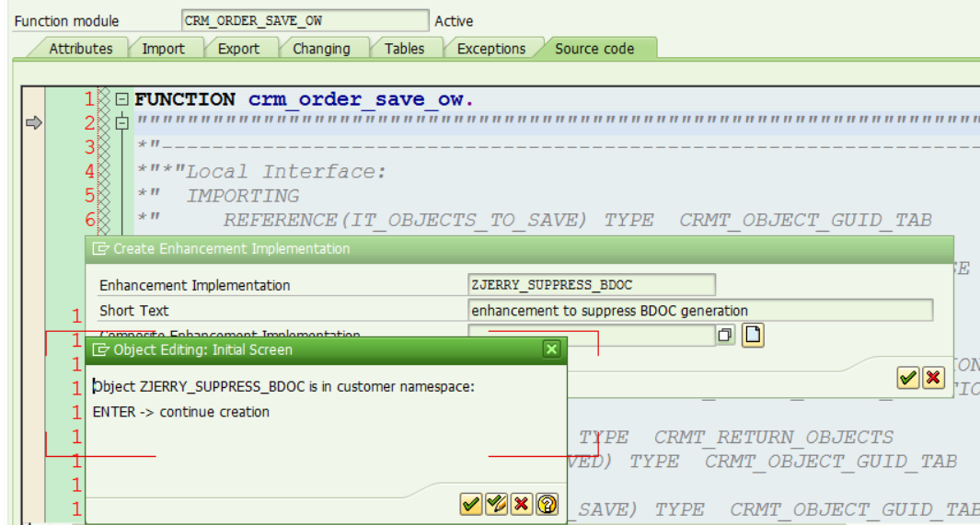Open the Changing tab
This screenshot has height=525, width=980.
pyautogui.click(x=321, y=49)
